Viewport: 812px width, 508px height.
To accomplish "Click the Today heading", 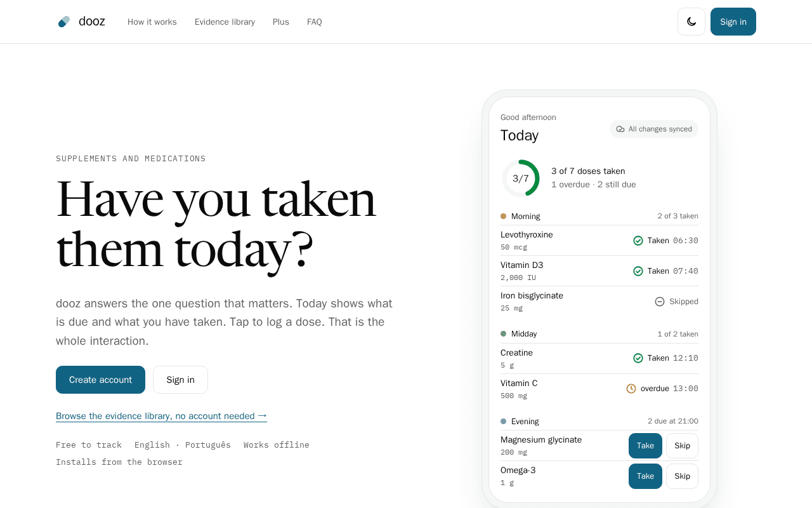I will coord(520,135).
